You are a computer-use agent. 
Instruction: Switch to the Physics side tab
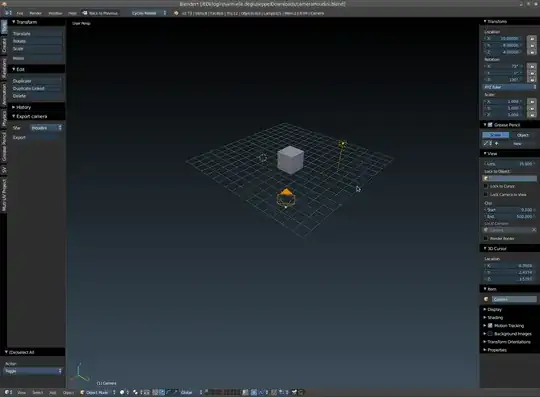click(4, 118)
